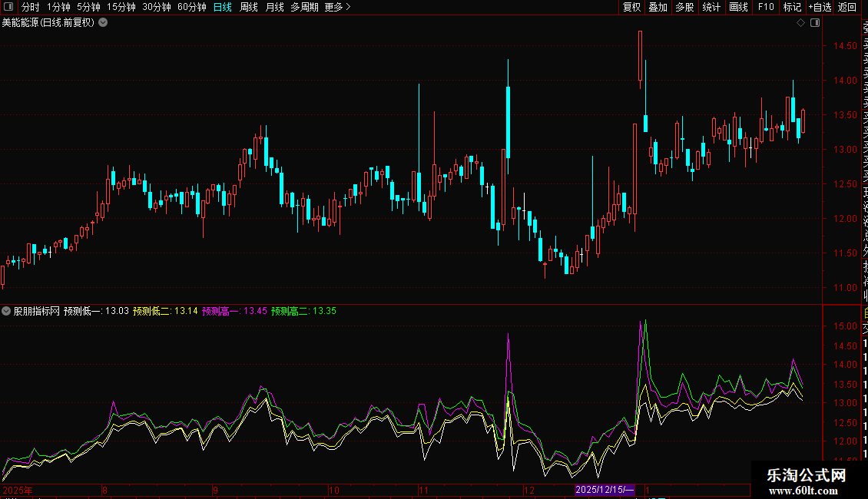Click the 预测高二: 13.35 indicator value
This screenshot has width=868, height=499.
pyautogui.click(x=303, y=311)
